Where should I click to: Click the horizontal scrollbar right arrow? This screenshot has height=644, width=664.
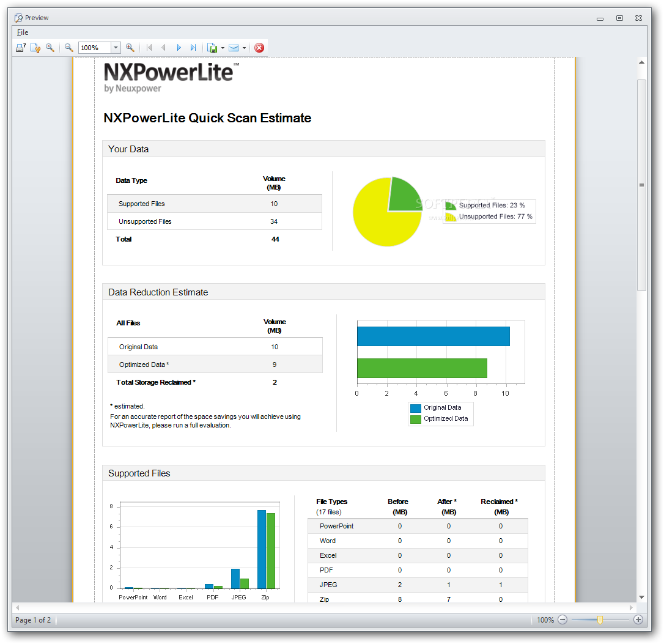(631, 607)
